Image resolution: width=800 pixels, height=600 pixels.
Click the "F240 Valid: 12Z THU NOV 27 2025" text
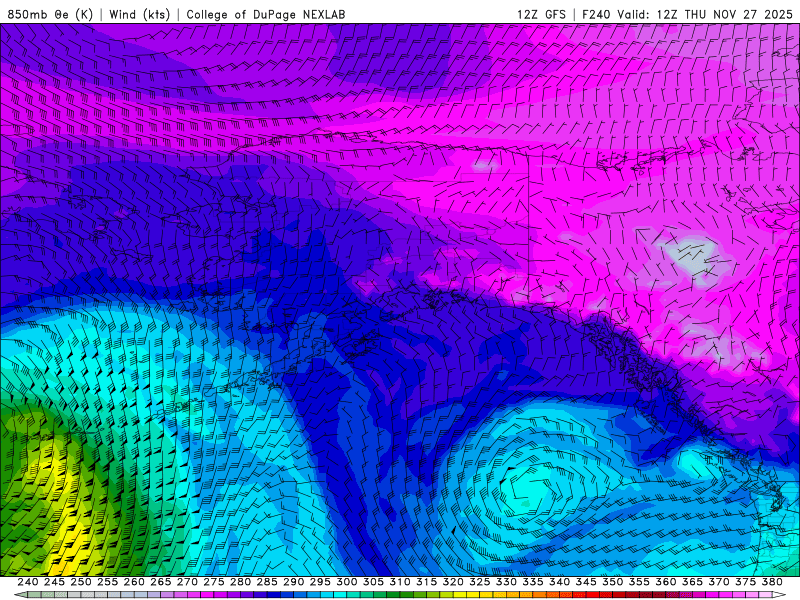[x=687, y=14]
